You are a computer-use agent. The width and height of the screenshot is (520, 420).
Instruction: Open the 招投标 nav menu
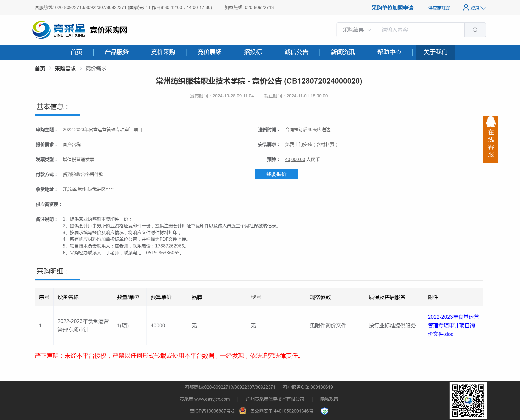[253, 52]
